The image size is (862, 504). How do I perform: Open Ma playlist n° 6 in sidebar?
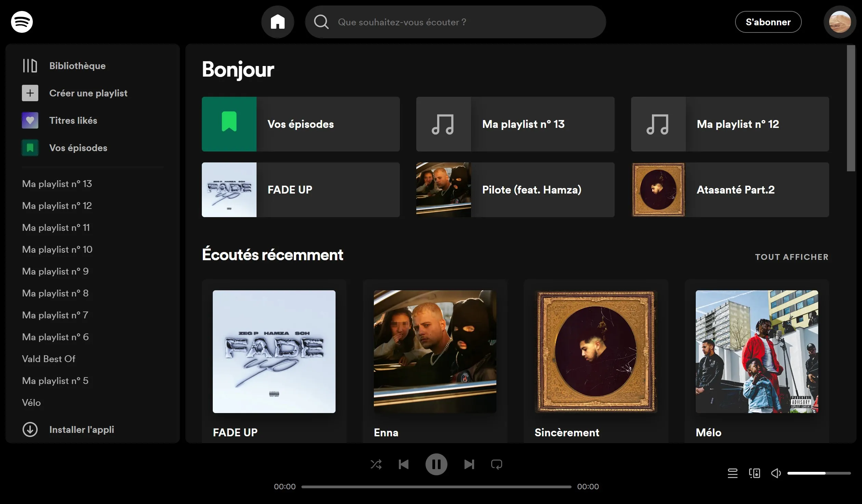pyautogui.click(x=55, y=337)
